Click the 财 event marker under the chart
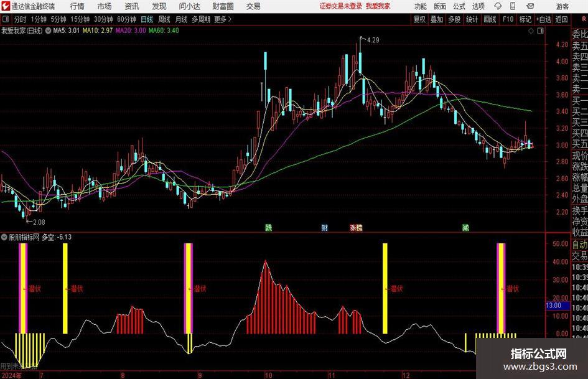This screenshot has width=588, height=379. click(x=325, y=227)
